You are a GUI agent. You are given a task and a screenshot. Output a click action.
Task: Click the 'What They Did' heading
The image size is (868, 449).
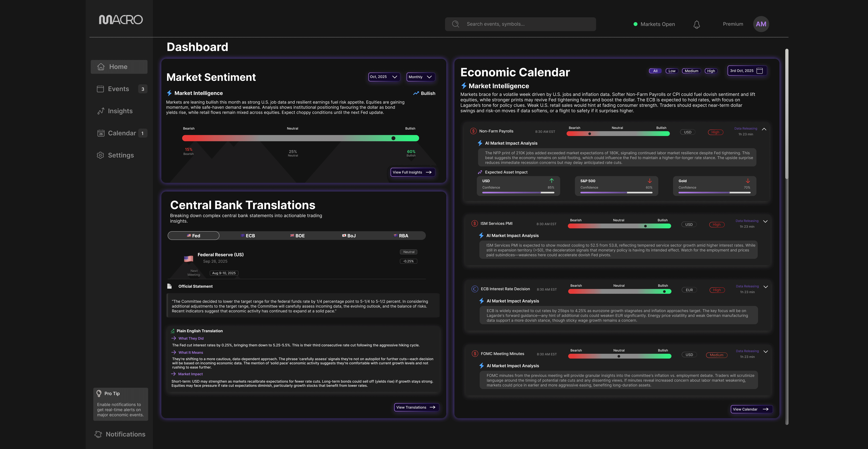191,339
